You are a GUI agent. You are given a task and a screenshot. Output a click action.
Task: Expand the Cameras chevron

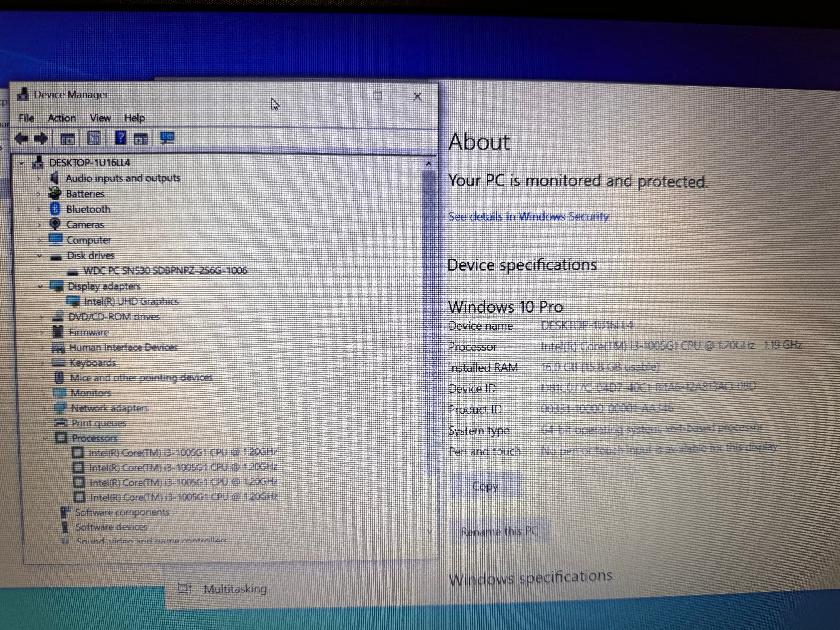39,225
